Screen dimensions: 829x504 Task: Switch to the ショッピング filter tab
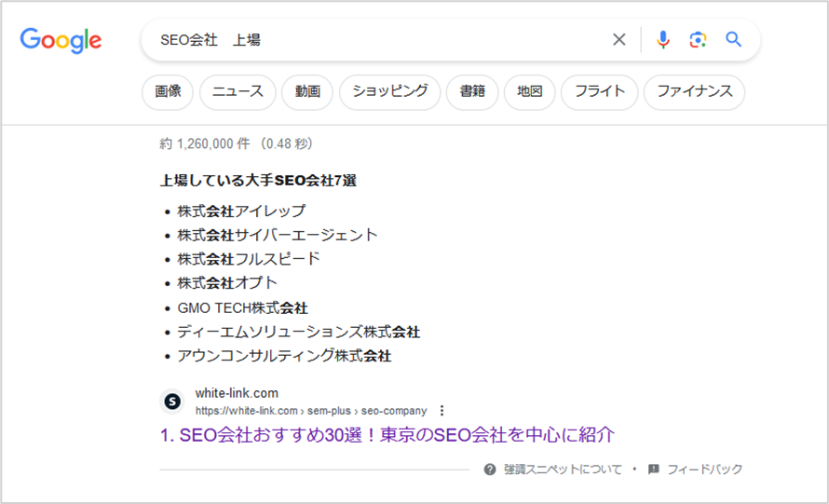click(389, 92)
